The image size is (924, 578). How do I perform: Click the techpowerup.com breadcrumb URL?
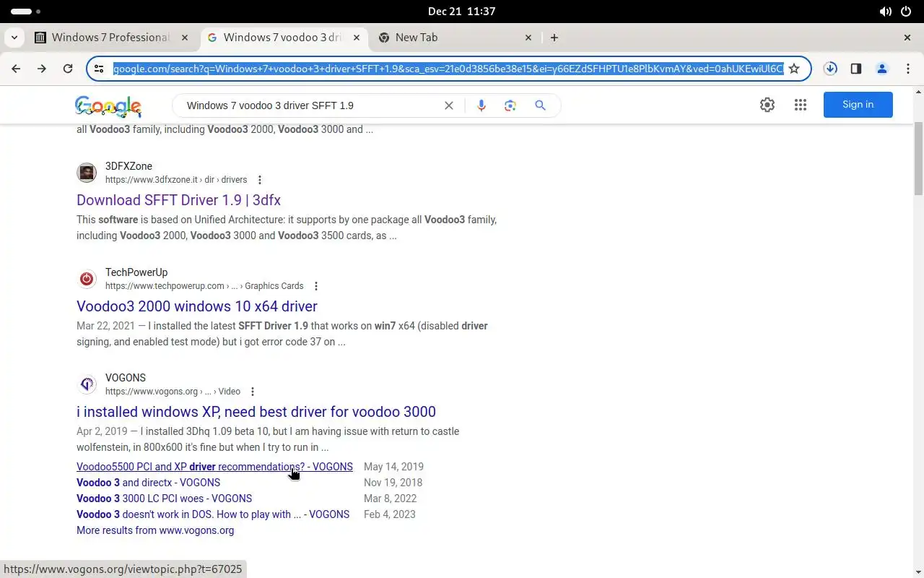pos(204,286)
